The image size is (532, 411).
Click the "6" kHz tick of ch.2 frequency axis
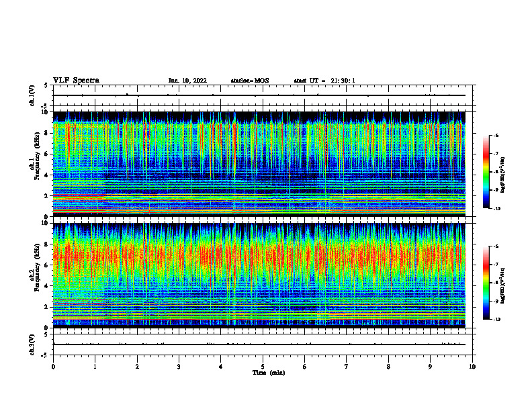[47, 265]
